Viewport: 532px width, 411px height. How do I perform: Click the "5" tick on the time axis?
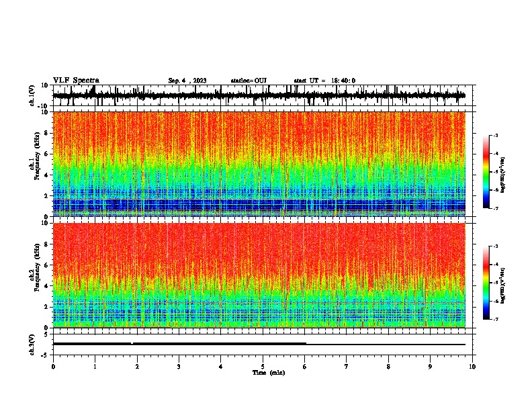point(263,367)
